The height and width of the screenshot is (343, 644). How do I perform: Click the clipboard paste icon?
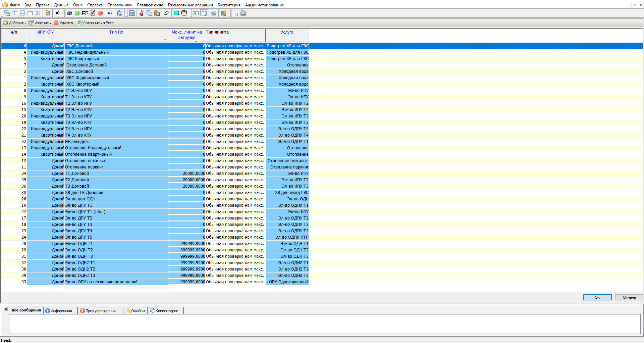pyautogui.click(x=157, y=13)
